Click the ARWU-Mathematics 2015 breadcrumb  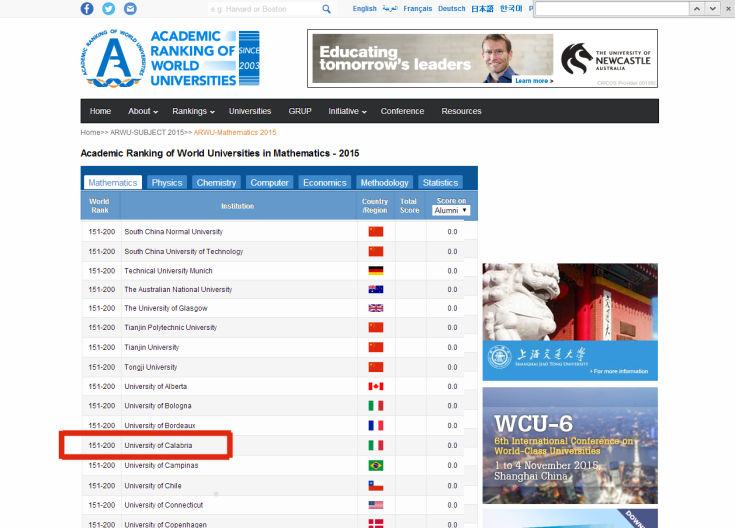point(235,132)
